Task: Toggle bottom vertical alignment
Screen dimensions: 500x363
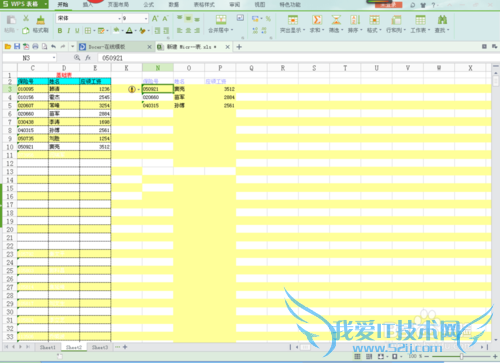Action: click(x=197, y=18)
